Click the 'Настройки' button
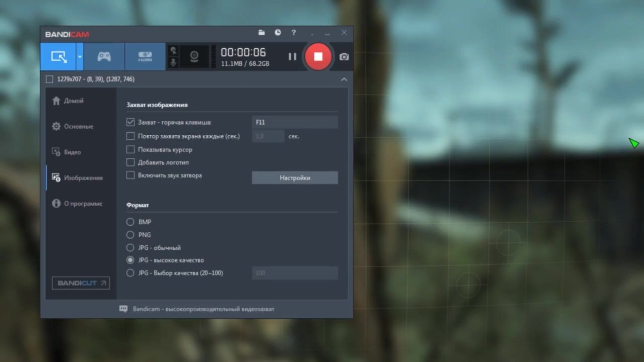The image size is (644, 362). (295, 177)
